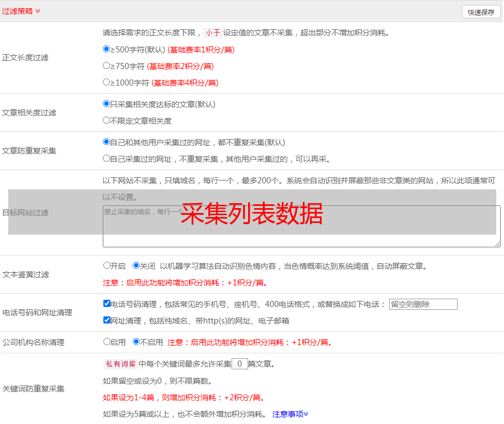The image size is (504, 424).
Task: Toggle the 网址清理 checkbox
Action: pos(107,320)
